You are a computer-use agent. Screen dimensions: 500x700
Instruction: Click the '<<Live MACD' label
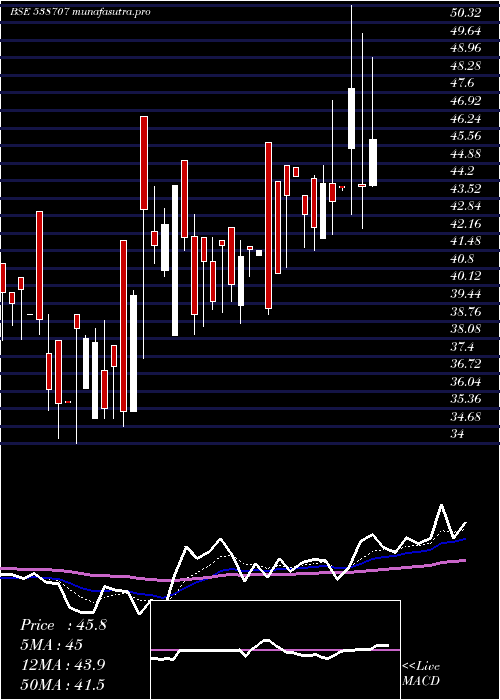[x=421, y=674]
